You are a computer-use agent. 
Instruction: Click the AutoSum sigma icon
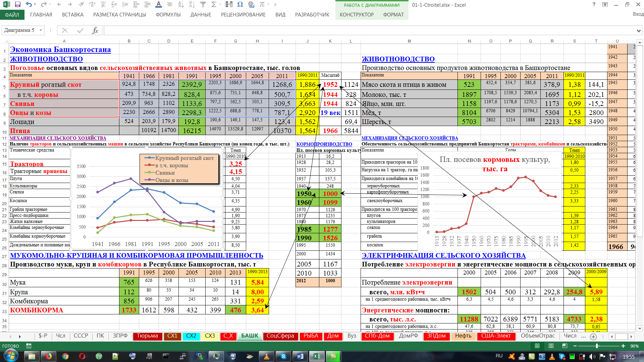214,5
